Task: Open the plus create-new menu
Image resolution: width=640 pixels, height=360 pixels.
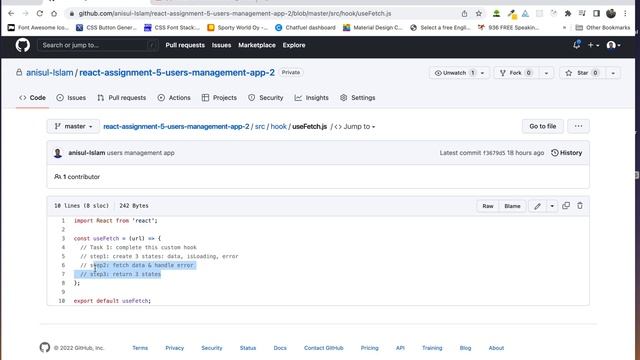Action: coord(593,45)
